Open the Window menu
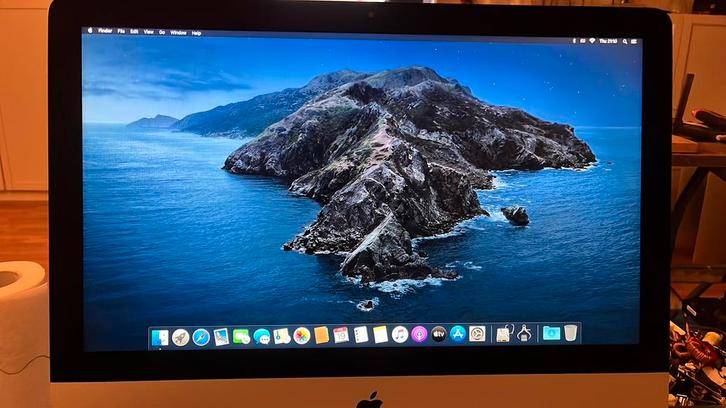The height and width of the screenshot is (408, 726). 178,32
